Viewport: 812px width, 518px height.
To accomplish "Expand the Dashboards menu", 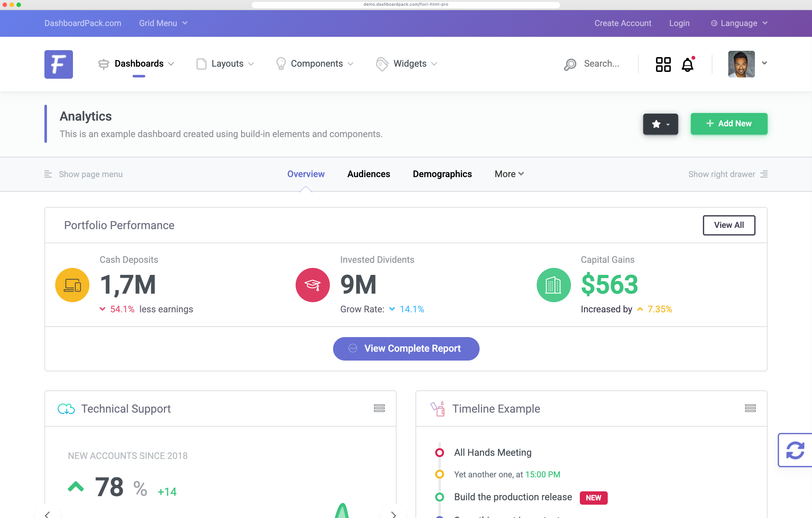I will pos(136,64).
